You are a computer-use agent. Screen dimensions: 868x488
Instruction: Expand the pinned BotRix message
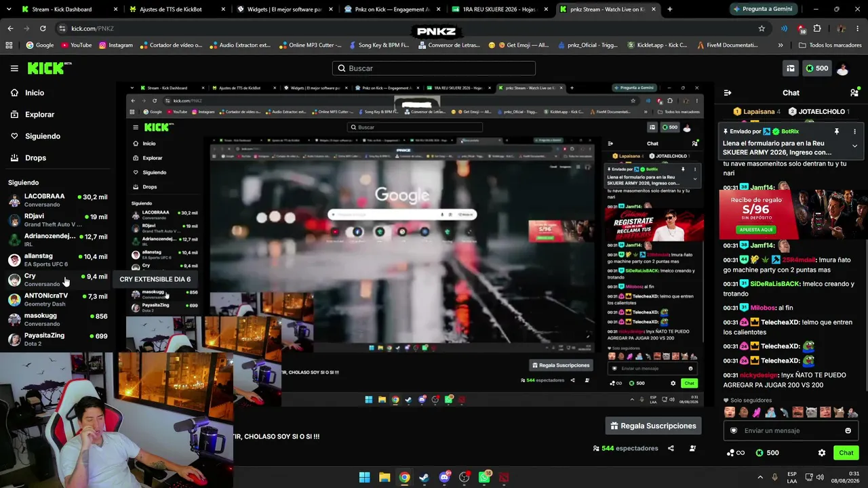(854, 146)
